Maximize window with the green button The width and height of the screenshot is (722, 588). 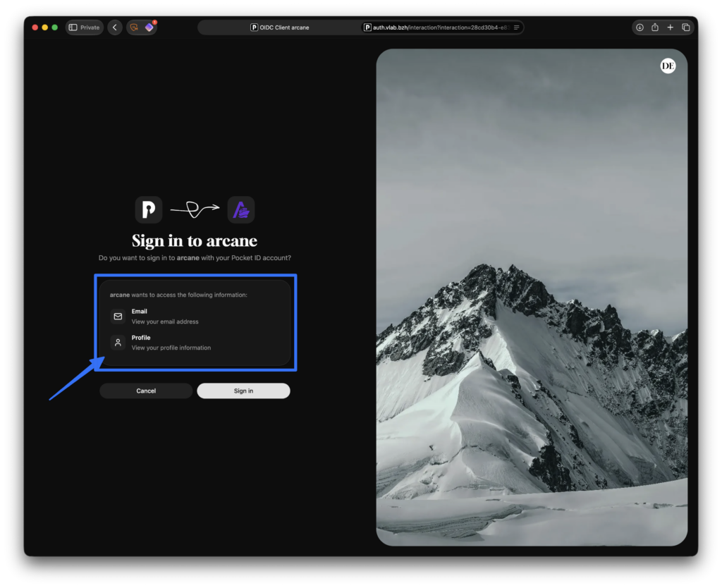pos(55,27)
